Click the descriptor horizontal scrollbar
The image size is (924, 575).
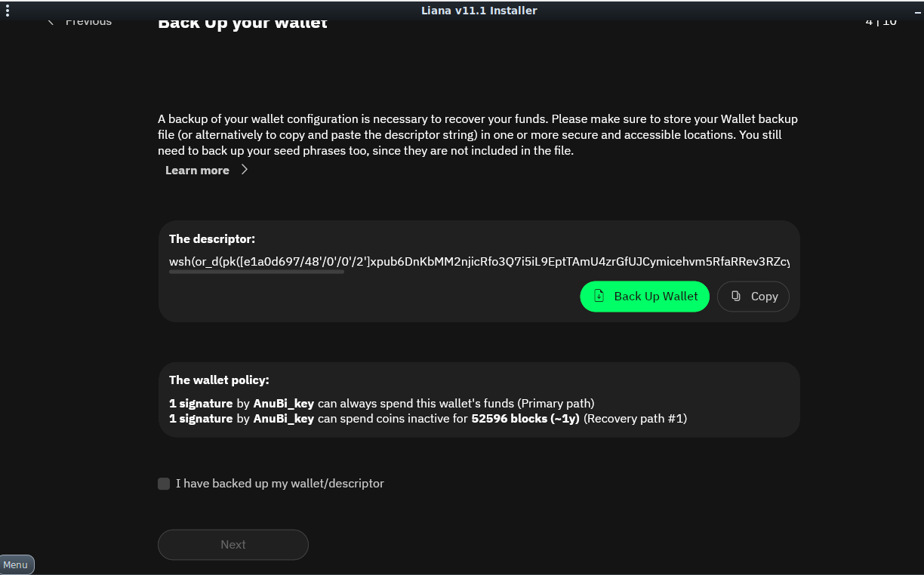coord(257,272)
